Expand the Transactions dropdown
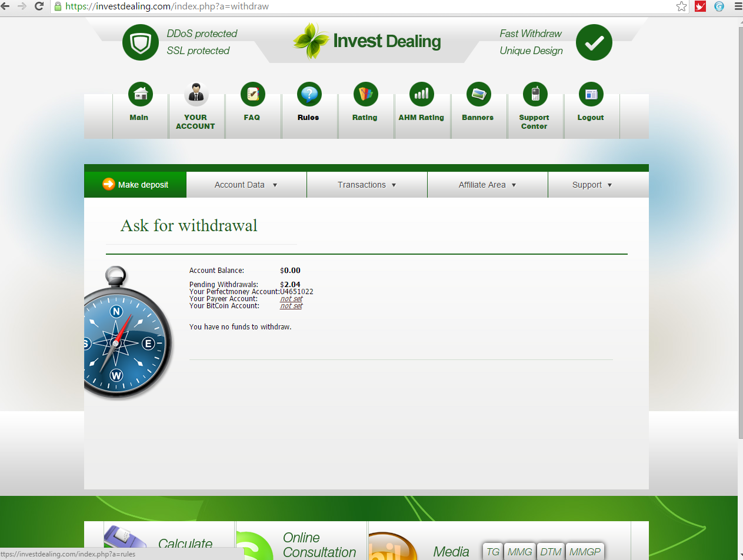This screenshot has width=743, height=560. tap(367, 185)
